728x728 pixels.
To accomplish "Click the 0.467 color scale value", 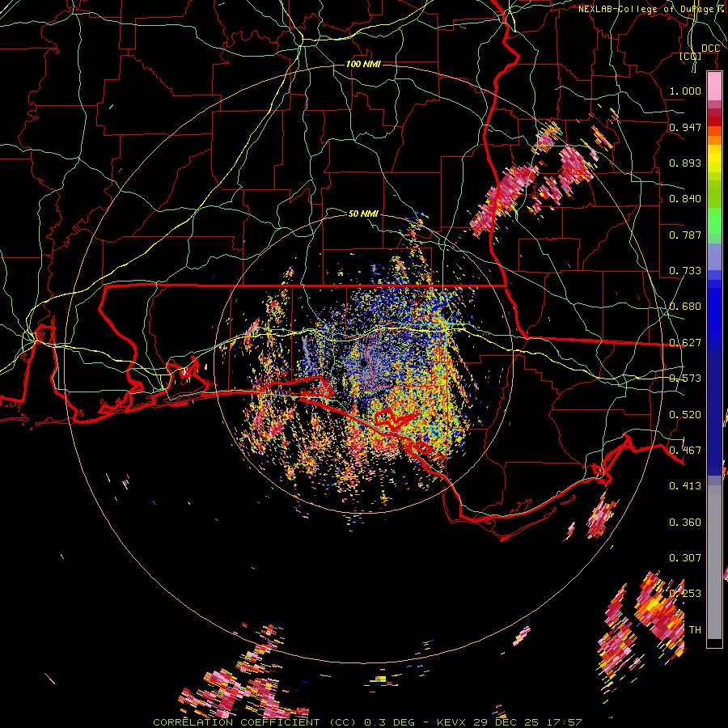I will click(685, 451).
